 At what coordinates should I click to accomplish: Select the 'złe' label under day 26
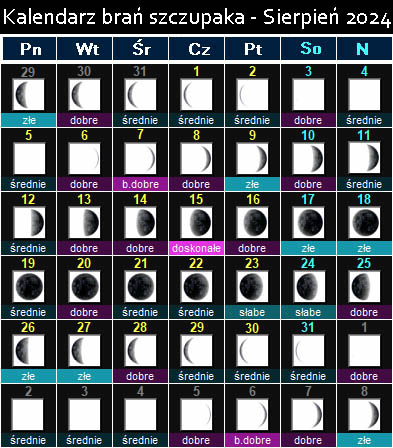click(28, 376)
